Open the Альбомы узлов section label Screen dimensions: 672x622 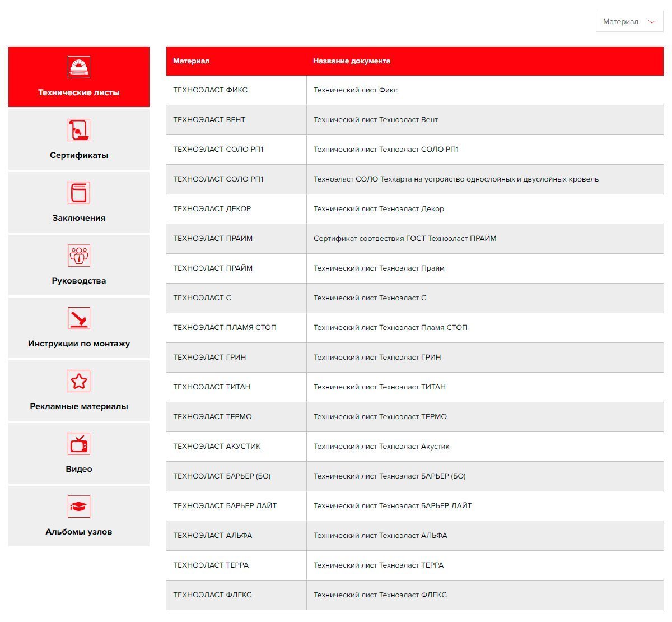click(79, 532)
